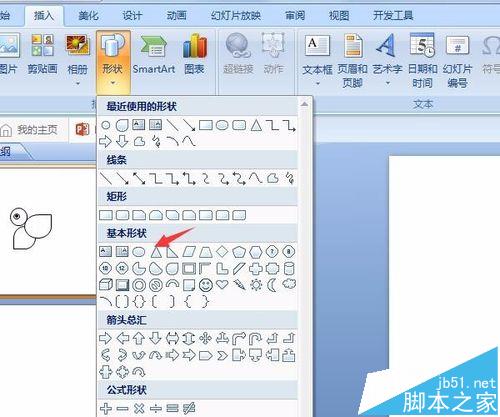This screenshot has width=500, height=417.
Task: Insert a SmartArt graphic
Action: click(x=154, y=55)
